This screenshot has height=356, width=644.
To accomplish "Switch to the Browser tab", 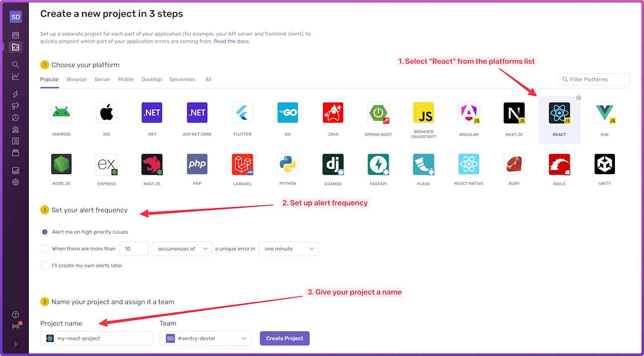I will point(77,79).
